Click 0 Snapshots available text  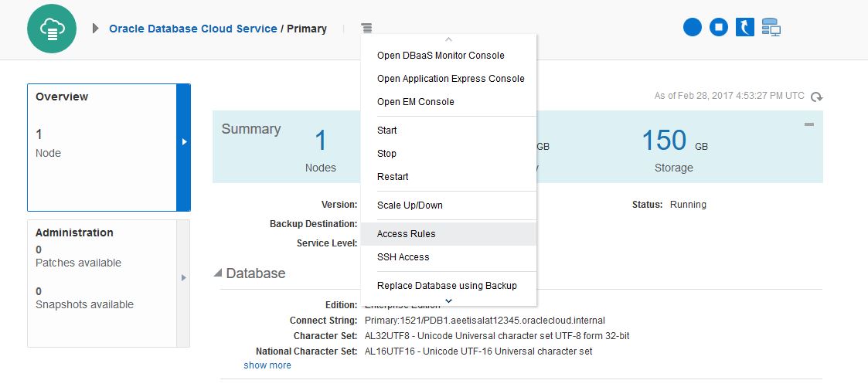point(84,298)
